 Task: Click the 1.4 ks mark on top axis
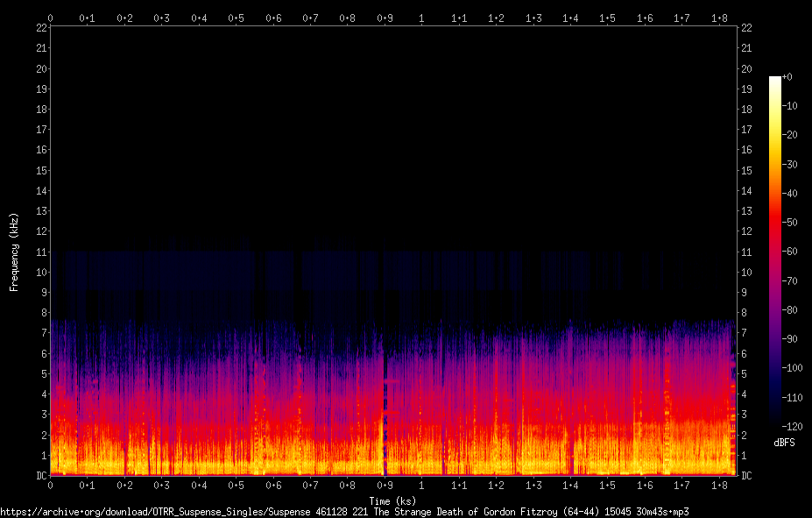coord(570,18)
